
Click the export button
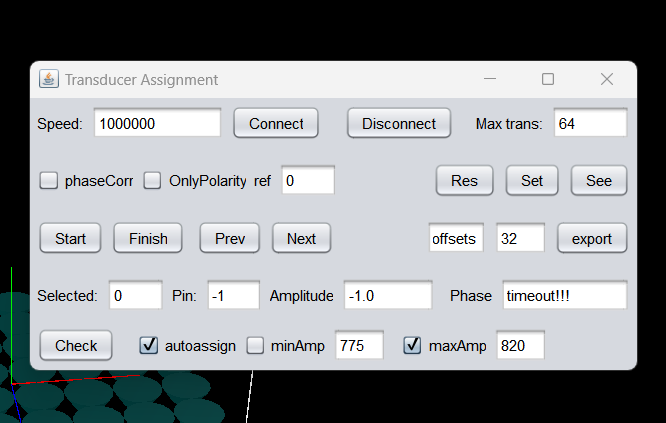pos(592,238)
